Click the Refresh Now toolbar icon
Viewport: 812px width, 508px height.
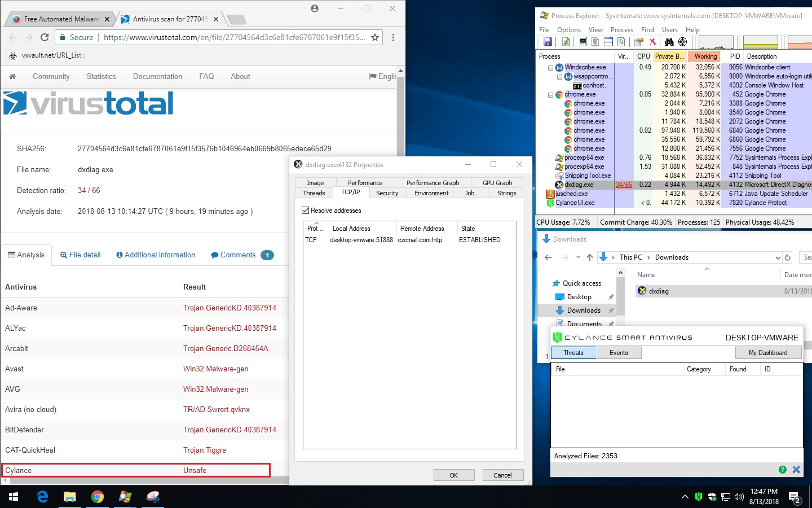coord(566,42)
